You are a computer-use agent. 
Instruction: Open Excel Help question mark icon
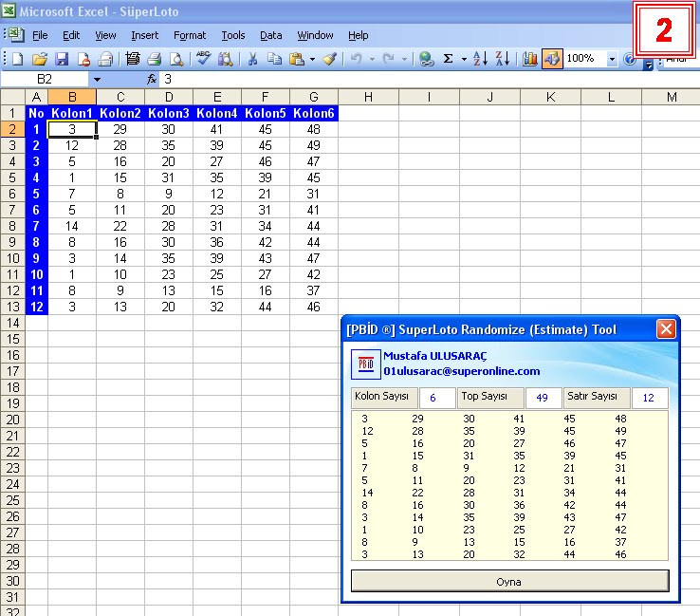tap(629, 59)
